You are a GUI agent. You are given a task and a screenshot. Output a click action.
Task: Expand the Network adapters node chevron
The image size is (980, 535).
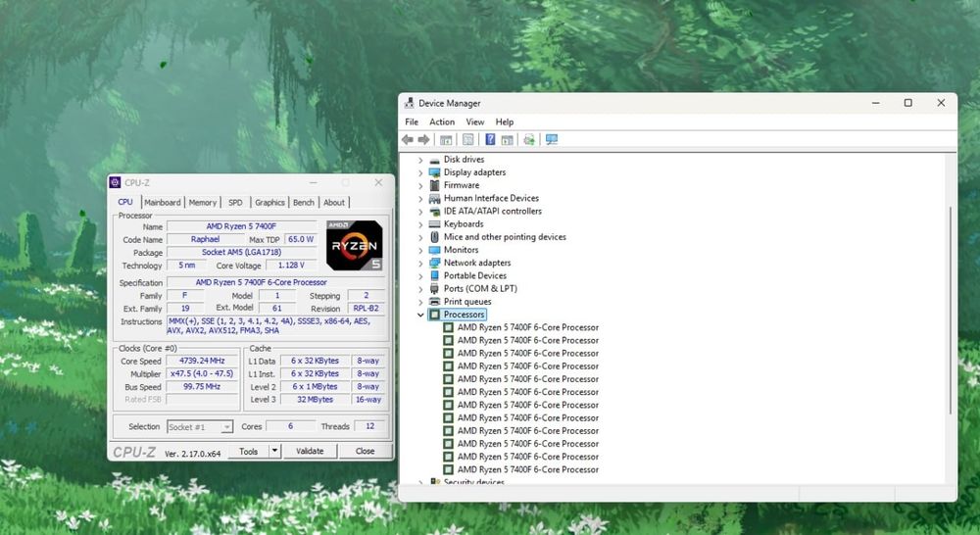pyautogui.click(x=420, y=264)
